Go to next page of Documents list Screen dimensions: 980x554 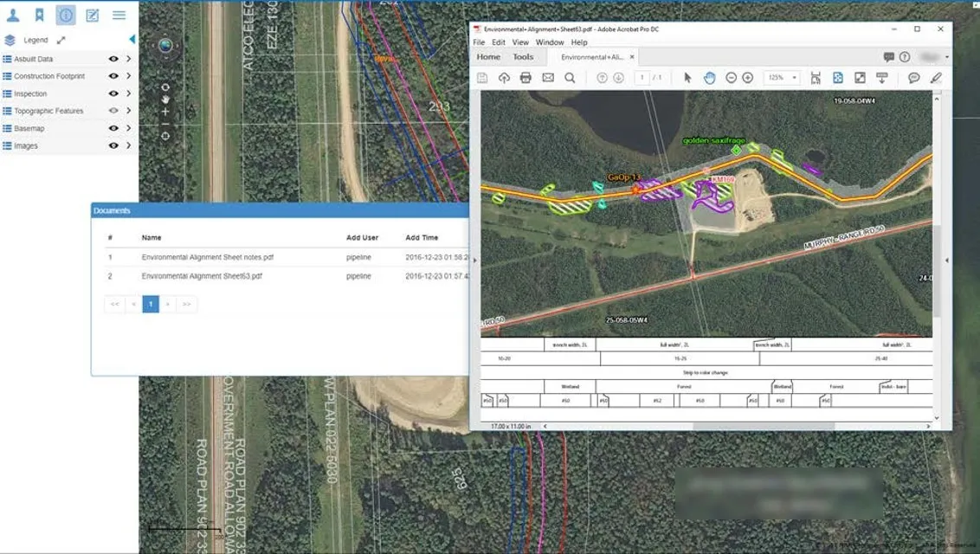167,304
